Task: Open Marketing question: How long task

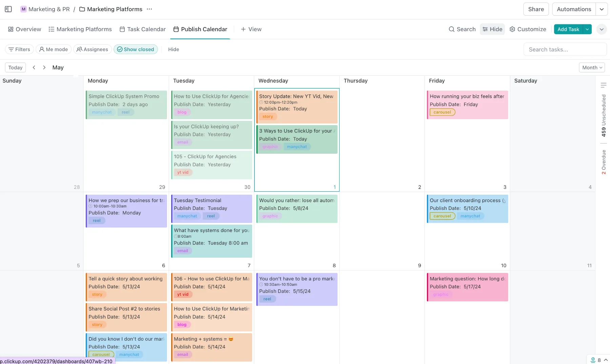Action: [468, 287]
